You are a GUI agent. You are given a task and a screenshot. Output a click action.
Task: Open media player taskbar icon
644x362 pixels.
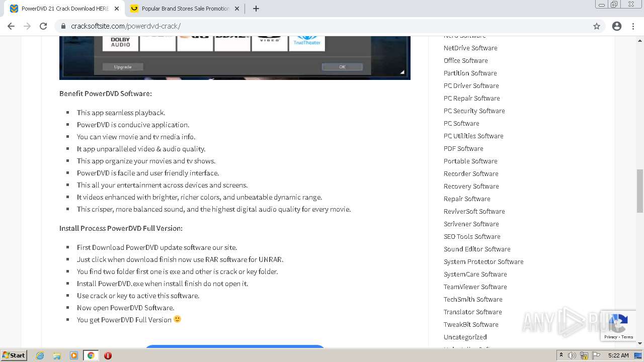(74, 355)
